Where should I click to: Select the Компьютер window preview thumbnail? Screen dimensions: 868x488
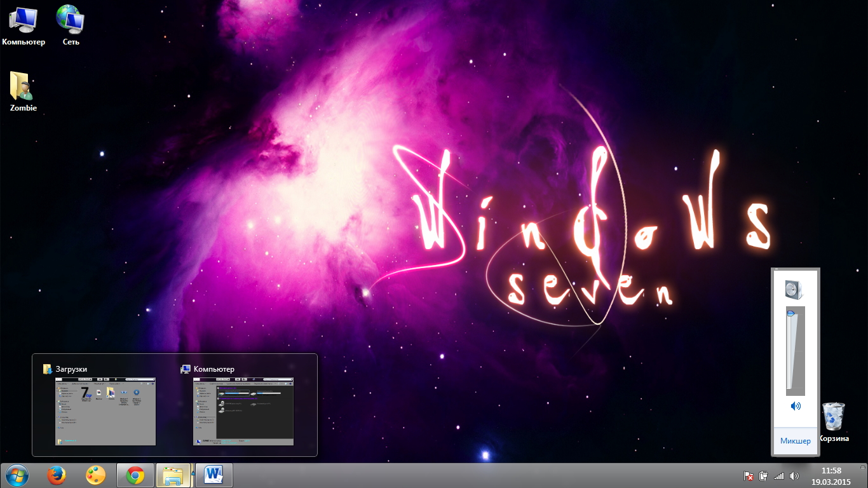point(243,412)
